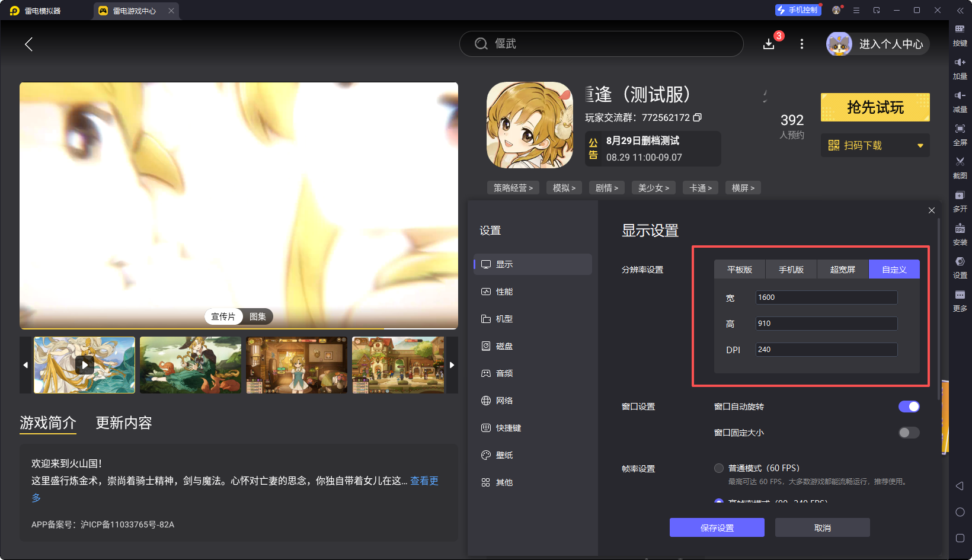Open the downloads icon with badge
The height and width of the screenshot is (560, 972).
(769, 44)
